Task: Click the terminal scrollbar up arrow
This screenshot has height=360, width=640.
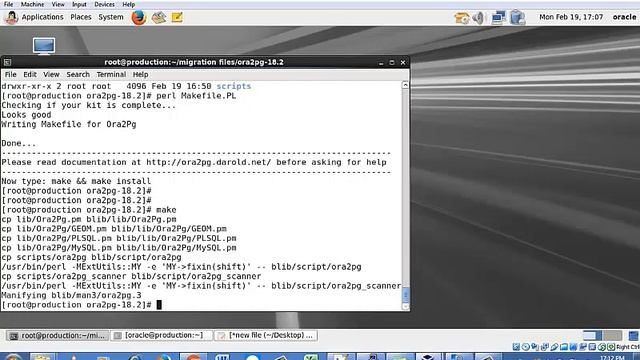Action: [405, 85]
